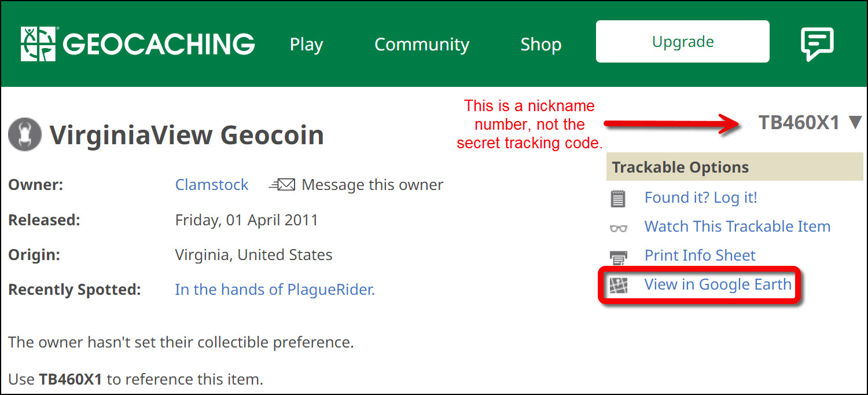Open owner Clamstock's profile link
The image size is (868, 395).
(212, 185)
